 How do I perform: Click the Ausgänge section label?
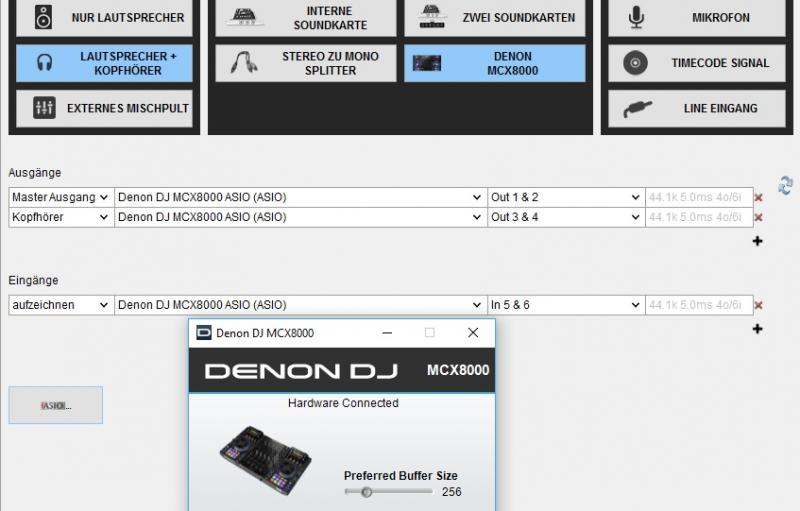tap(35, 173)
